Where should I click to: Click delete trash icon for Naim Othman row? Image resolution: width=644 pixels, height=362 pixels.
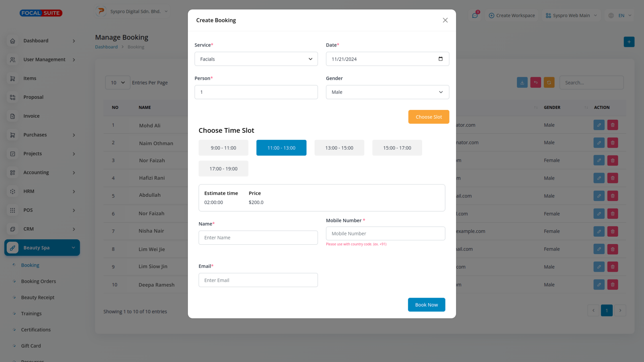(612, 143)
